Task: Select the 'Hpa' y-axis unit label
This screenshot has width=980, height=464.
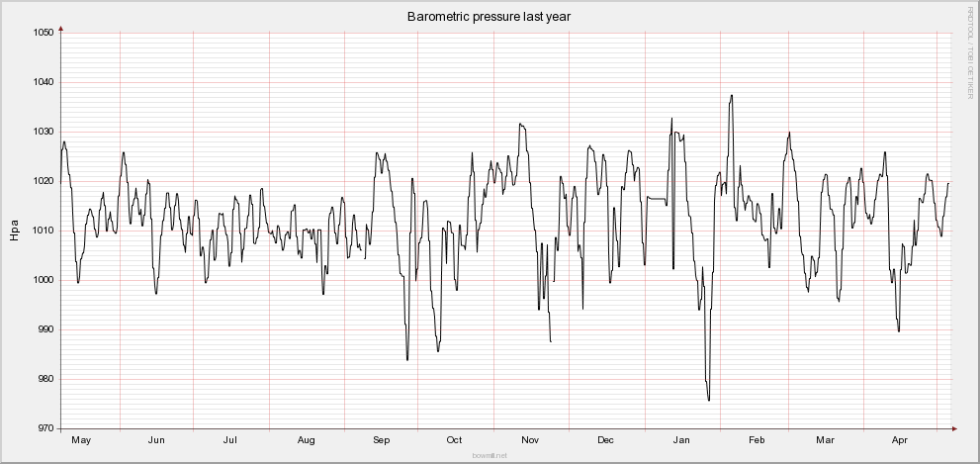Action: [x=14, y=231]
